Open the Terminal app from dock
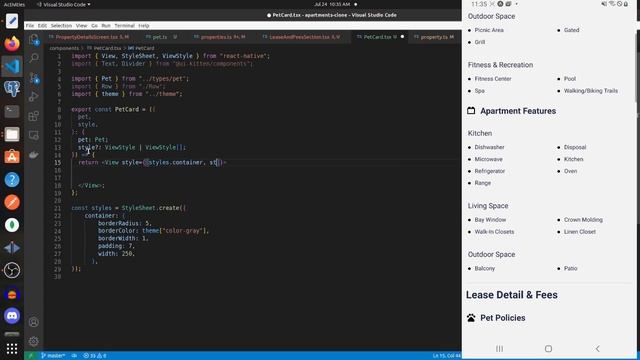 [x=12, y=111]
